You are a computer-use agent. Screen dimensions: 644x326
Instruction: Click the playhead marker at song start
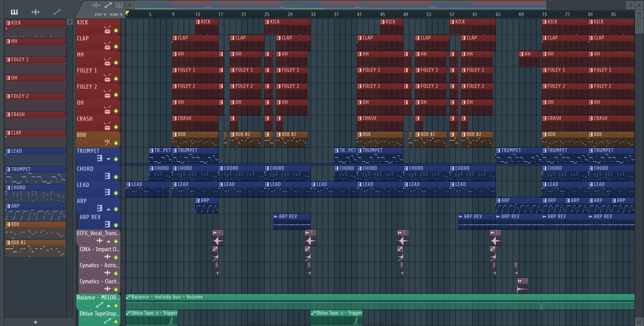click(127, 13)
